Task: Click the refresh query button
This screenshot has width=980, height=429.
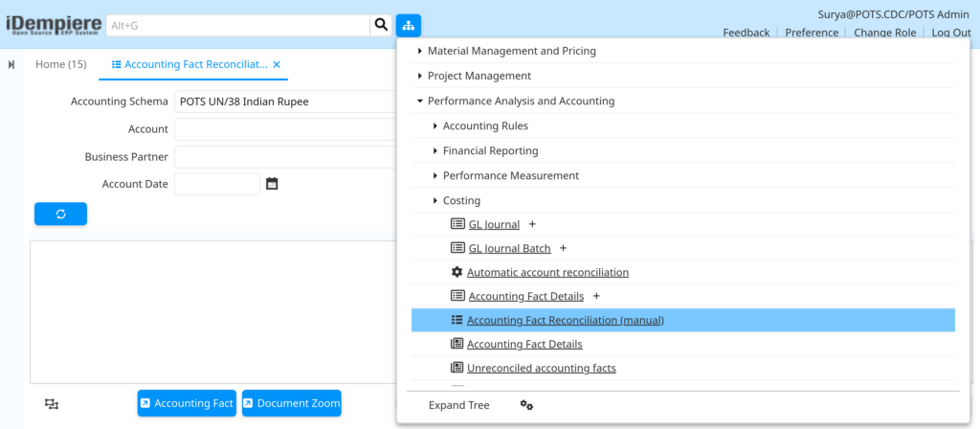Action: click(x=60, y=214)
